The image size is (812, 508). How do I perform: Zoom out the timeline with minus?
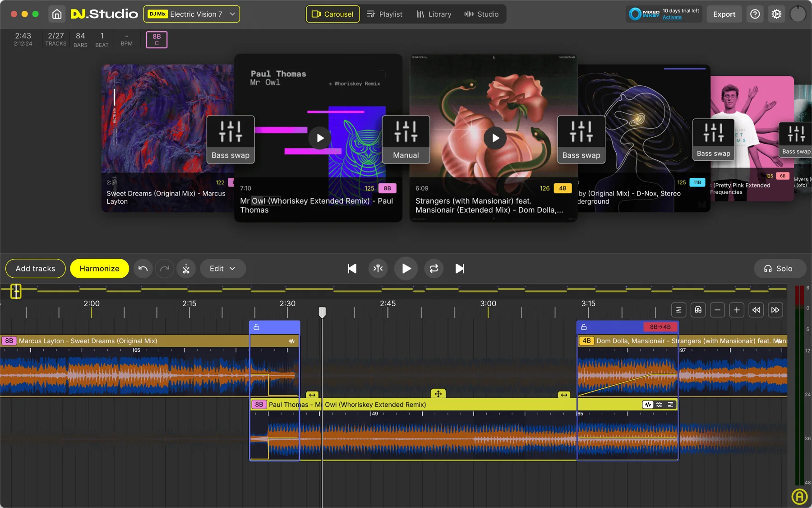pos(717,310)
